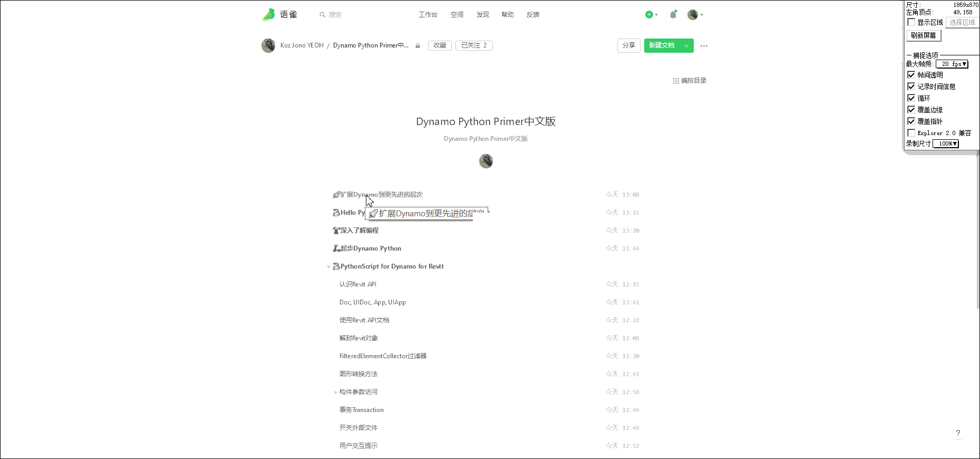Open the 起步Dynamo Python document
The height and width of the screenshot is (459, 980).
pos(371,248)
